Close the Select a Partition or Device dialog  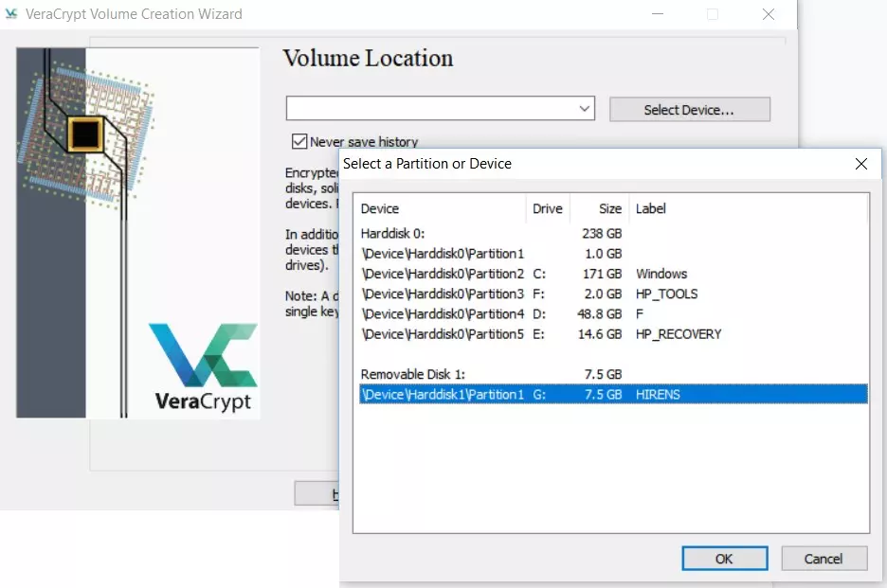pos(861,164)
